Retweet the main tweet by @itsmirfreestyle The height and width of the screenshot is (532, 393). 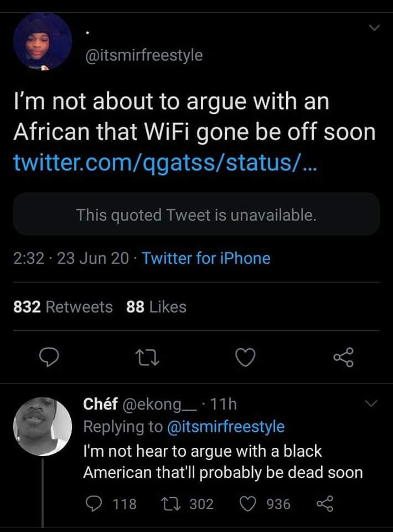(147, 357)
